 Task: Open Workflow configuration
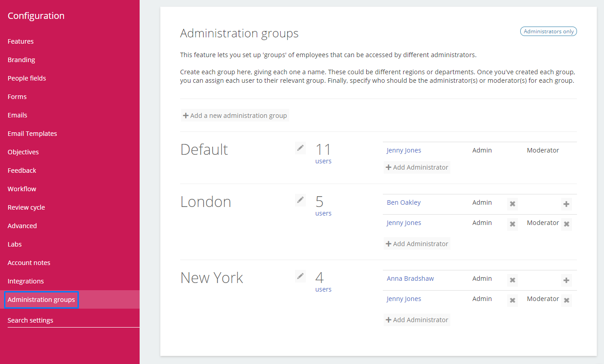tap(22, 189)
